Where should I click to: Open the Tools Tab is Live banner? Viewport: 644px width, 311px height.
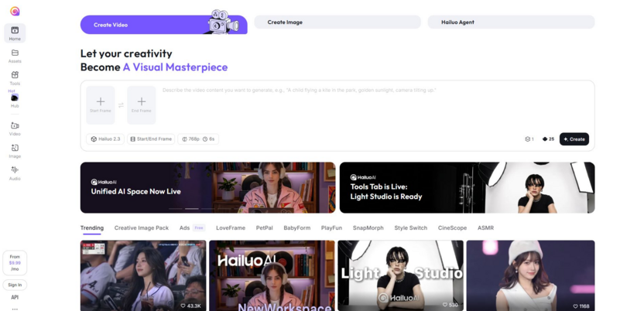[467, 187]
